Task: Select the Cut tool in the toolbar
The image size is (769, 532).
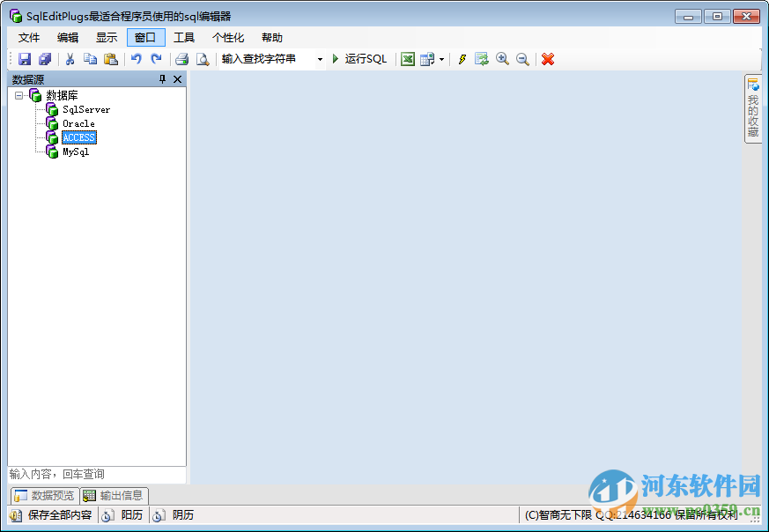Action: (x=70, y=59)
